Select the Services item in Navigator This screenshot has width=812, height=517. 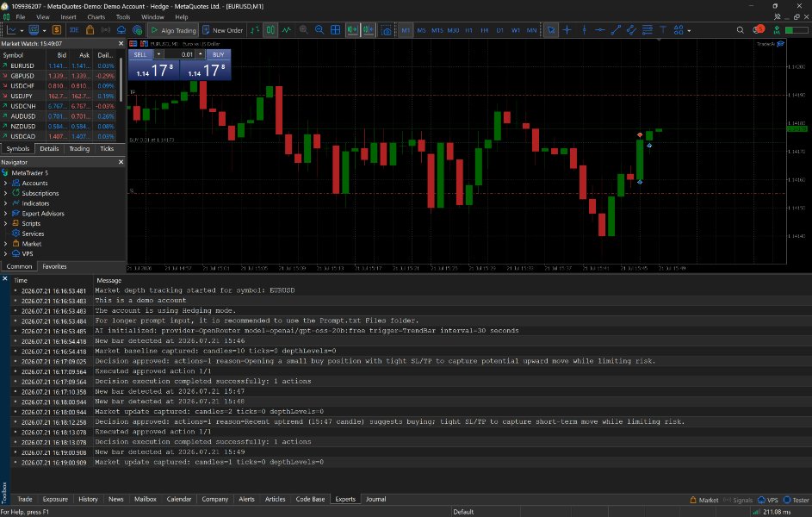point(28,234)
